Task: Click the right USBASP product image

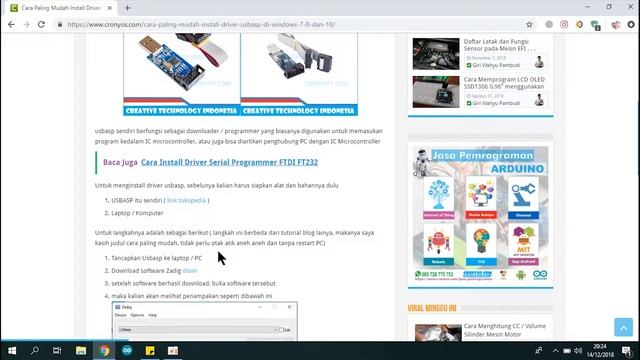Action: pos(299,75)
